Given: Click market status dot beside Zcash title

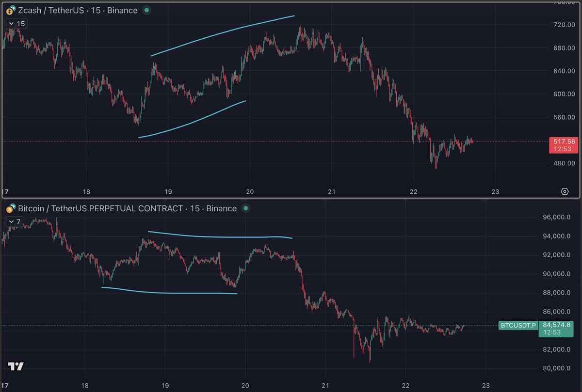Looking at the screenshot, I should pyautogui.click(x=147, y=10).
